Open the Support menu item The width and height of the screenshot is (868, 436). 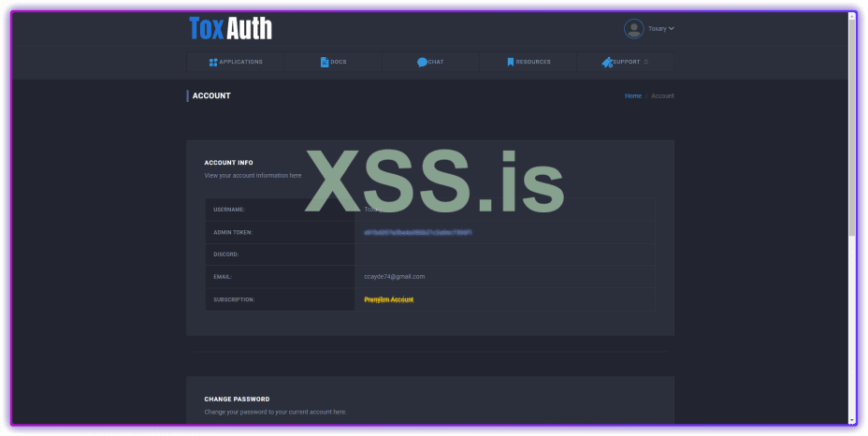tap(626, 62)
